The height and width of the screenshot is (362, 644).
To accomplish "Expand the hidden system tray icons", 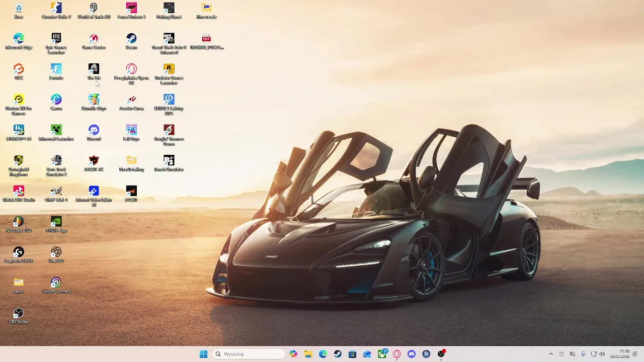I will click(x=551, y=354).
